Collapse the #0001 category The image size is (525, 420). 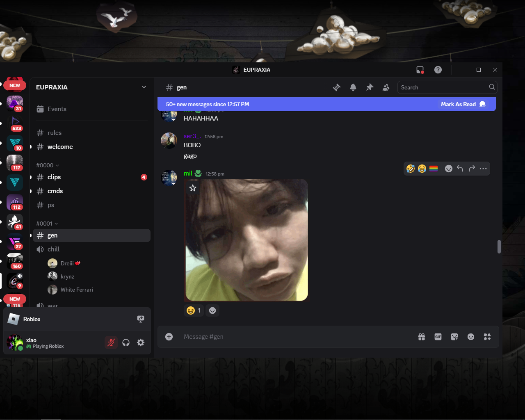47,224
